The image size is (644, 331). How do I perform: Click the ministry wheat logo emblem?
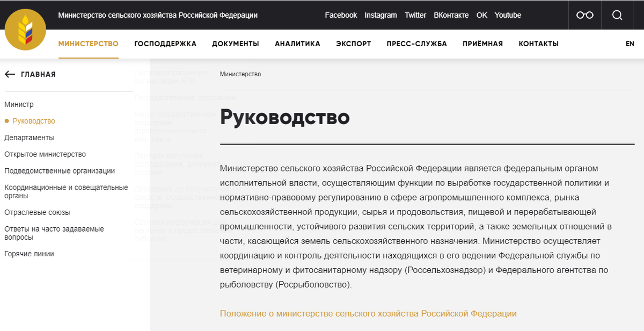click(x=25, y=30)
